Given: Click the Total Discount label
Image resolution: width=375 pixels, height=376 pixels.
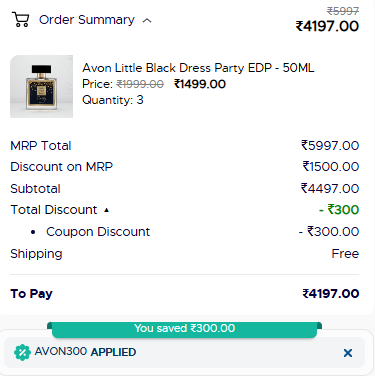Looking at the screenshot, I should click(54, 210).
